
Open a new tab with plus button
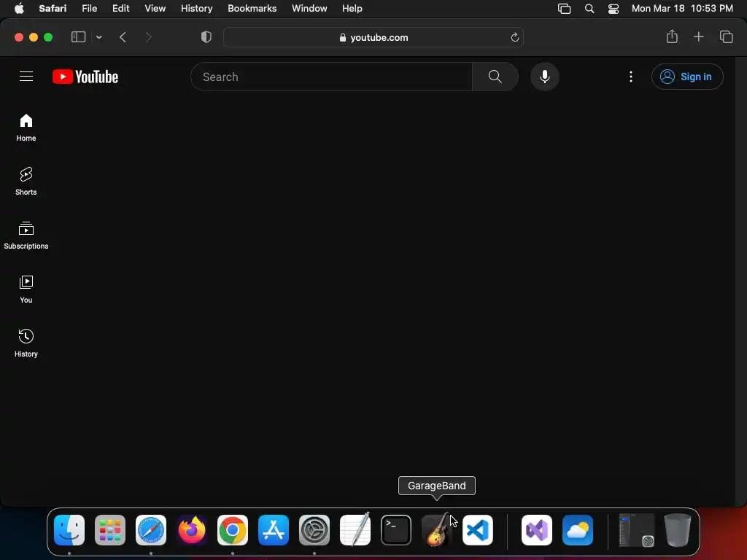coord(698,36)
